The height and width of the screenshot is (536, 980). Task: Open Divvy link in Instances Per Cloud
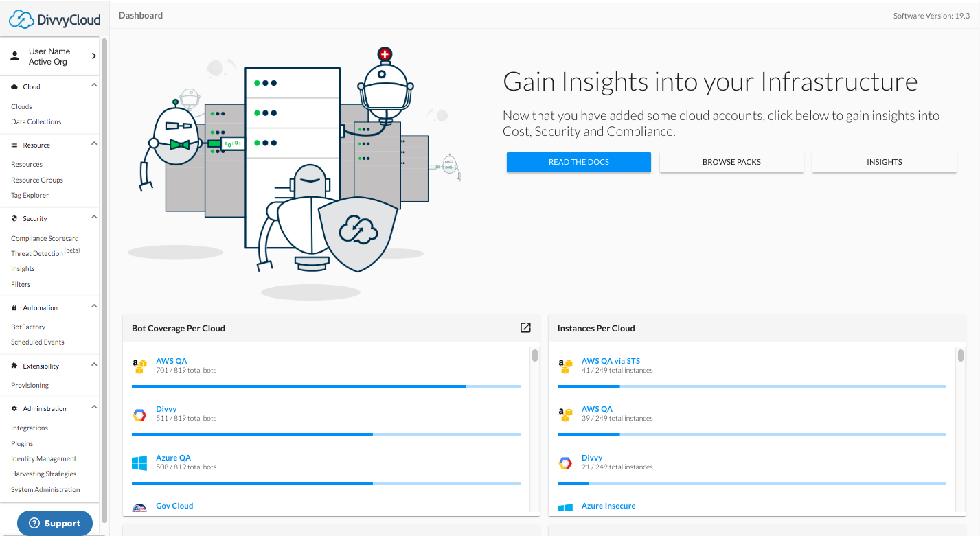coord(592,458)
